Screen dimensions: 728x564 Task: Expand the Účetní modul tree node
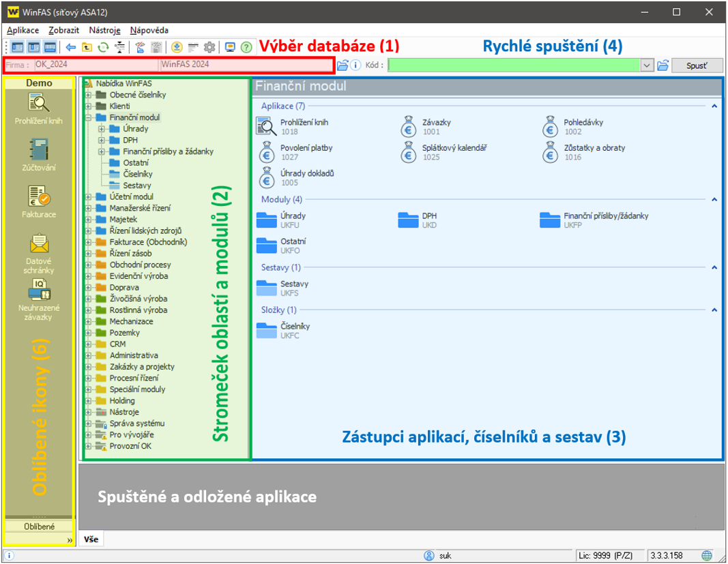pos(89,197)
